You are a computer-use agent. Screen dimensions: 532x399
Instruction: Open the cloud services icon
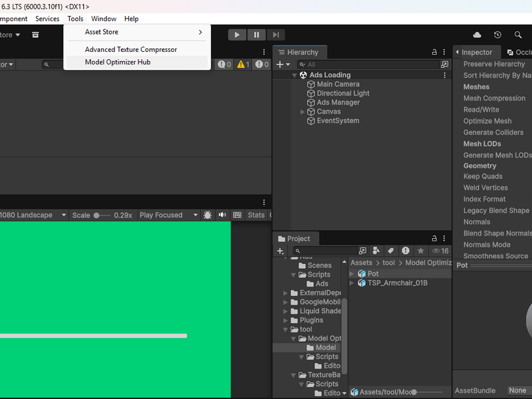477,35
